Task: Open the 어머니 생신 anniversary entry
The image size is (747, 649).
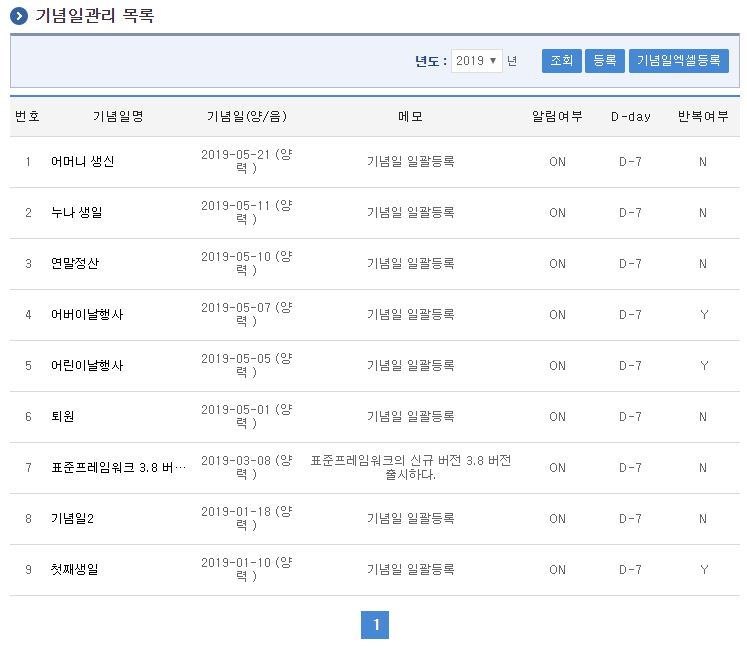Action: click(82, 162)
